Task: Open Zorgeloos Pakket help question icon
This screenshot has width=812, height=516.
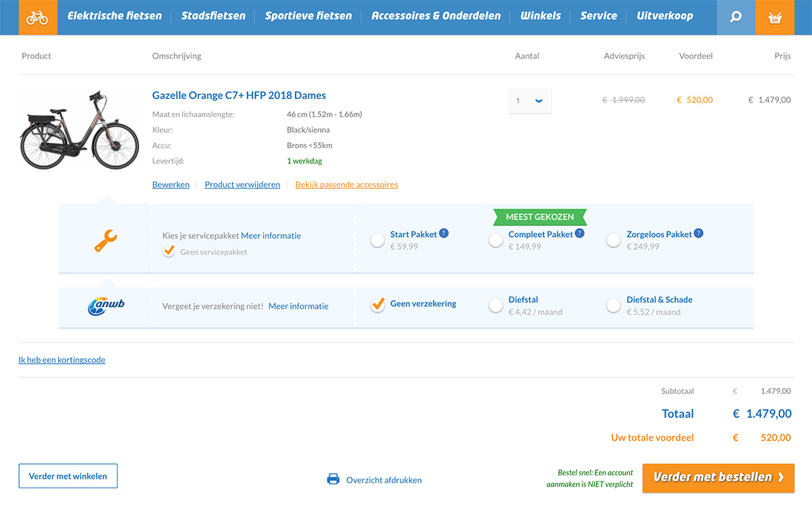Action: tap(698, 233)
